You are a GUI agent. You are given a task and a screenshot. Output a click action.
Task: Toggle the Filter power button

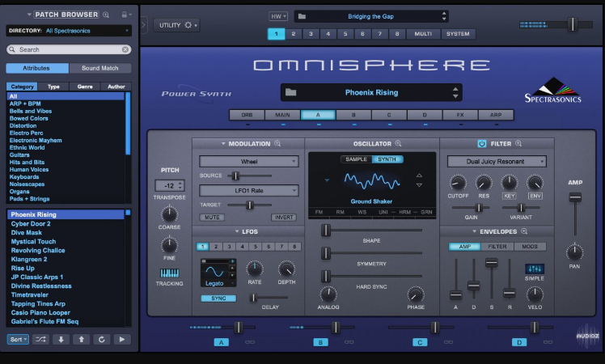(x=482, y=144)
